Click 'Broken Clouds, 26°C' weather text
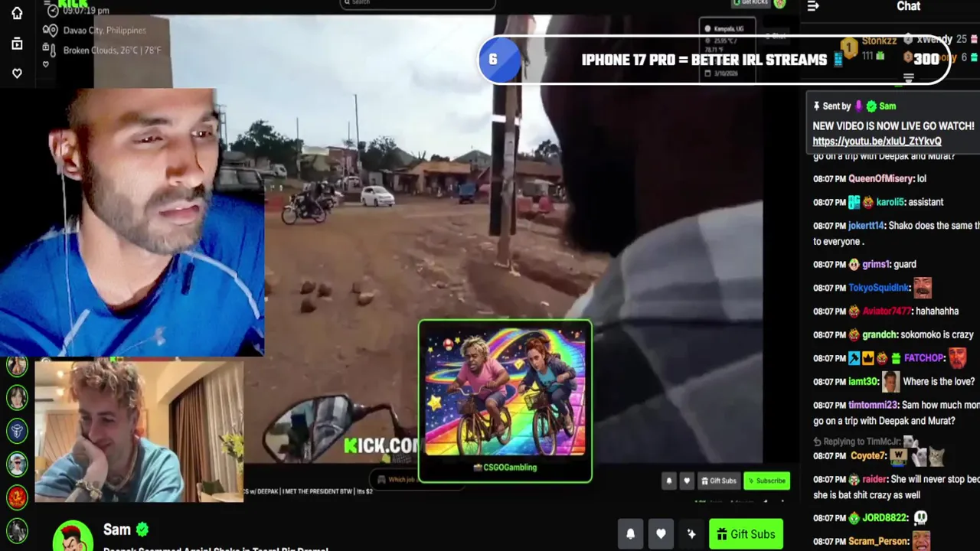 [112, 51]
